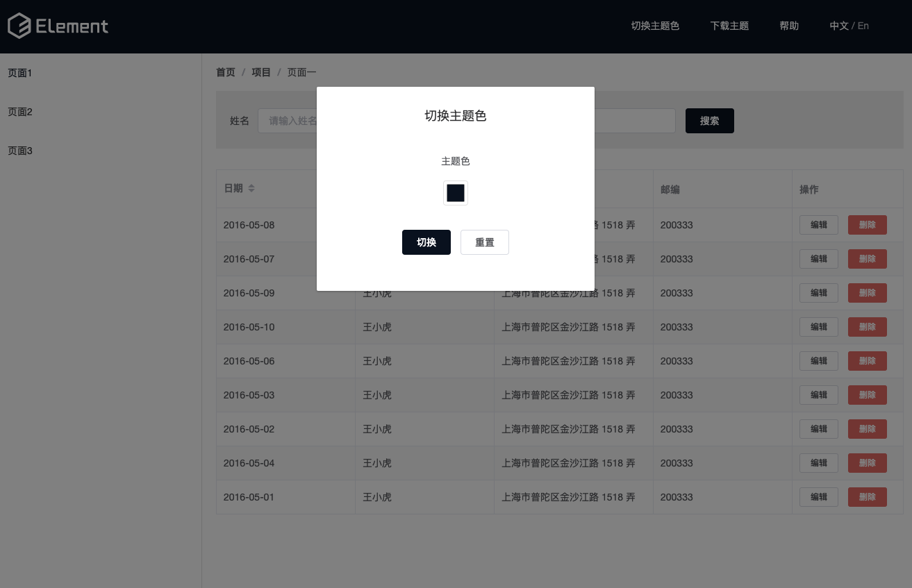Click 编辑 for the 2016-05-09 row
This screenshot has height=588, width=912.
click(x=819, y=293)
